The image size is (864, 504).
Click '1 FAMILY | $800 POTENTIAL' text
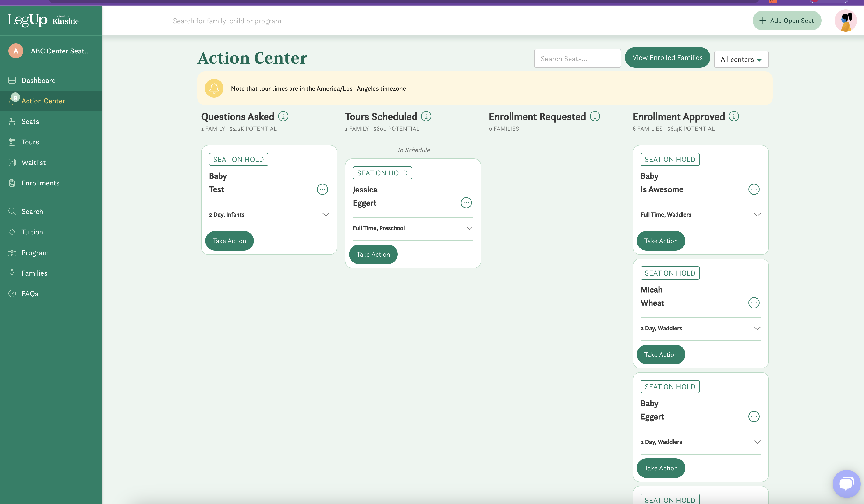[382, 129]
